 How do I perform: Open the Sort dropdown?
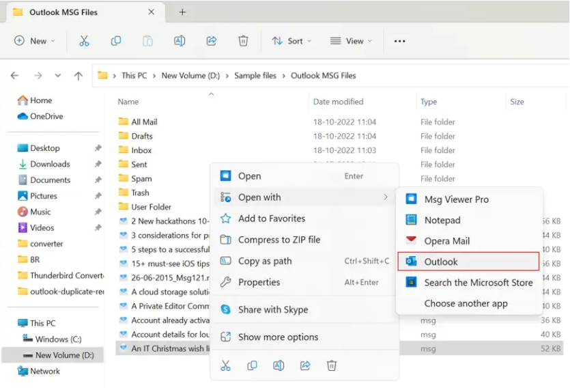click(x=292, y=41)
